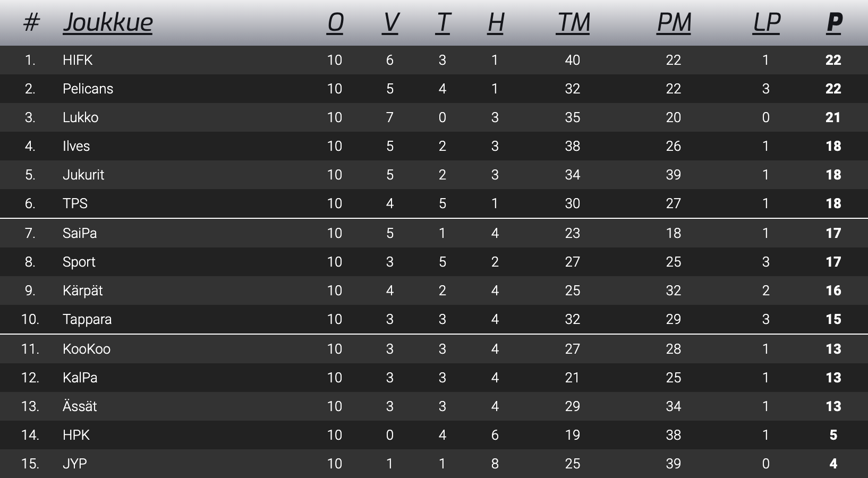Screen dimensions: 868x478
Task: Select Ilves in the standings
Action: click(x=76, y=146)
